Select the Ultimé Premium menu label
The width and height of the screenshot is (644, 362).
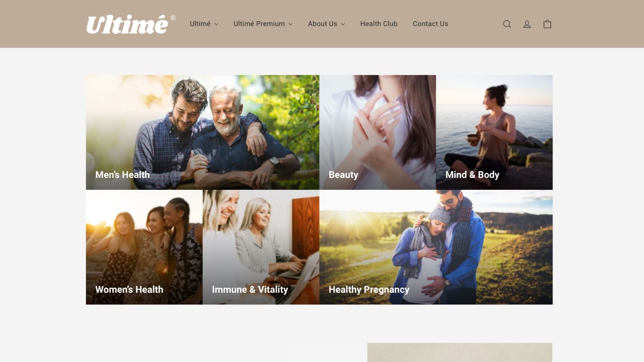pos(259,24)
